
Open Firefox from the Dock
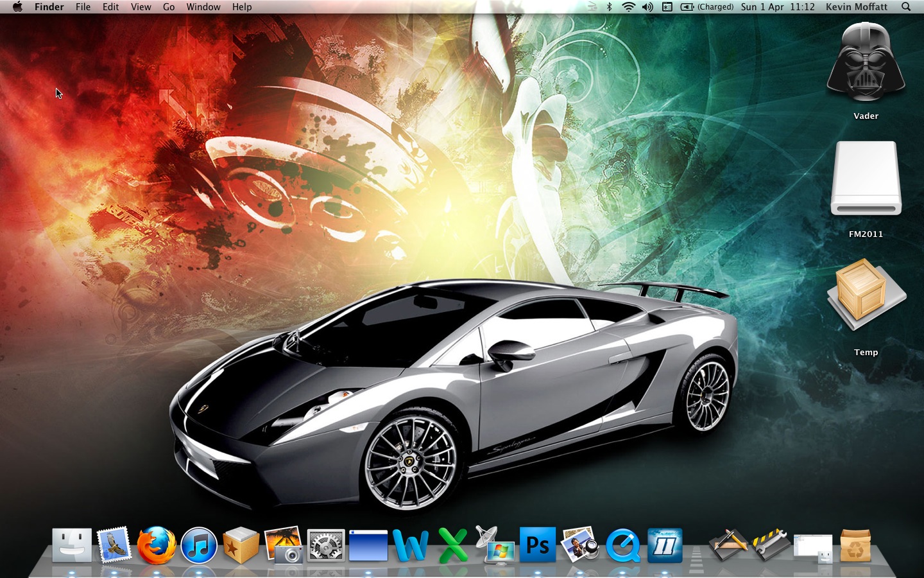[156, 546]
